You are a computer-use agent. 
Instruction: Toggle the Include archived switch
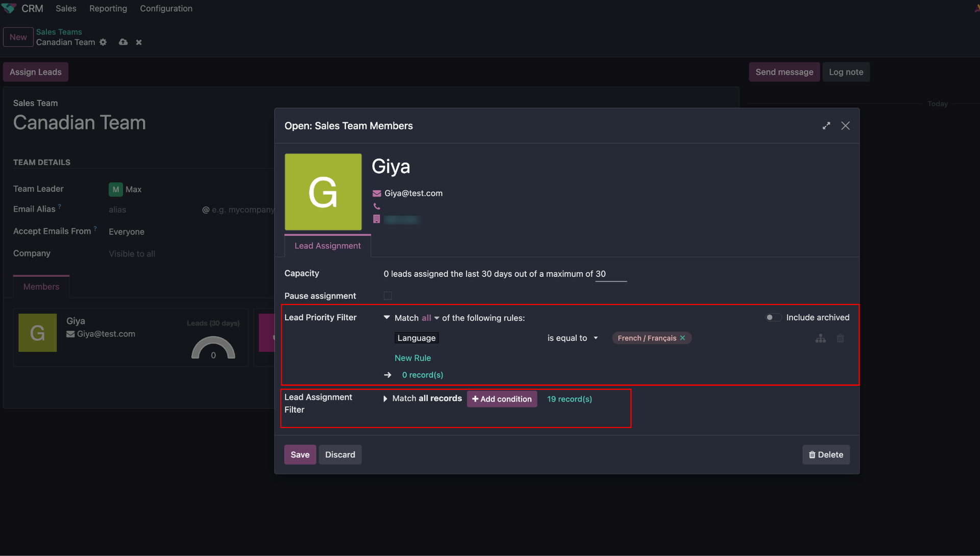[x=773, y=317]
